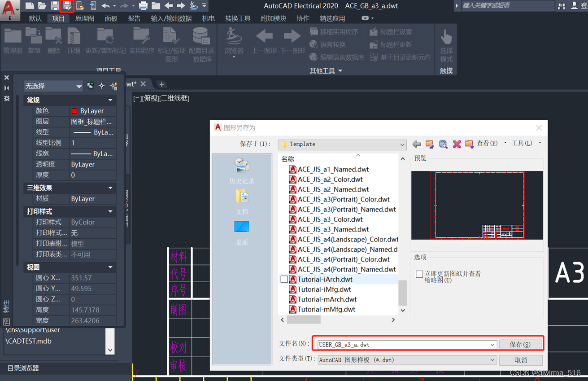
Task: Click the New drawing icon in quick access toolbar
Action: (x=29, y=6)
